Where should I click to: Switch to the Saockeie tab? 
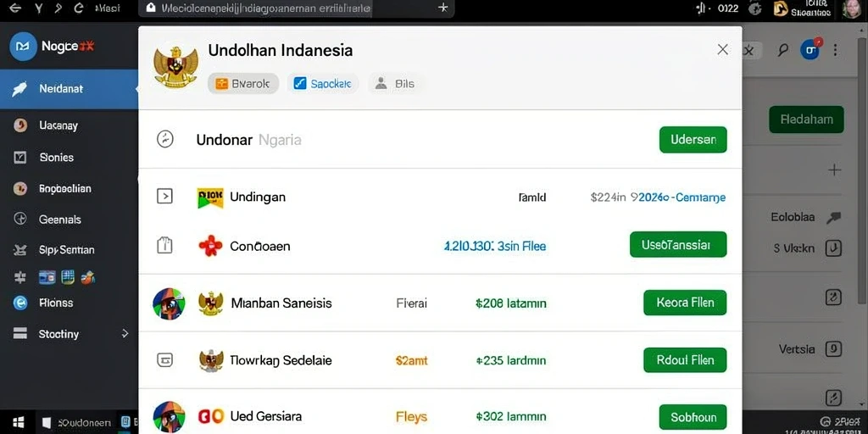click(322, 84)
